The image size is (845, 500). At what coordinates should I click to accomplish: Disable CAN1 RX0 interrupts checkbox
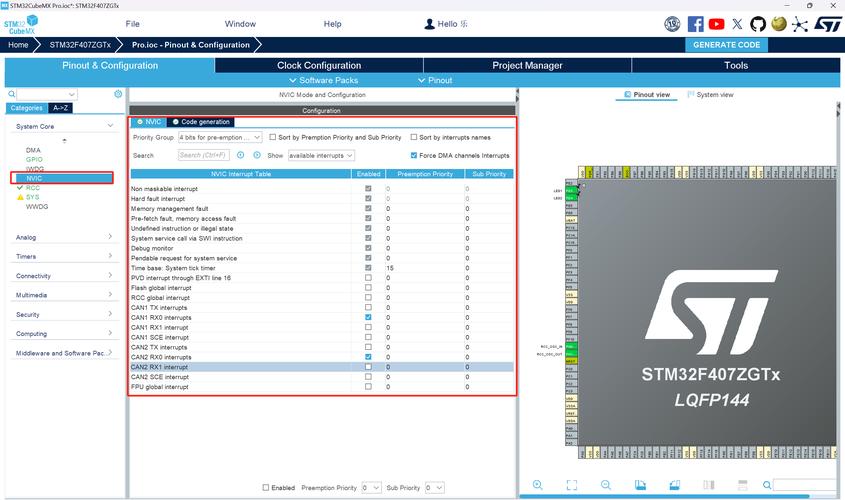pyautogui.click(x=368, y=317)
